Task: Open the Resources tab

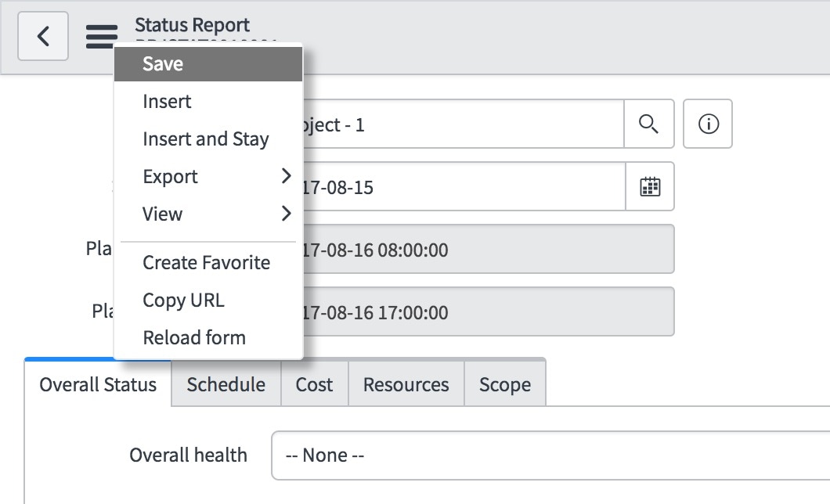Action: (406, 384)
